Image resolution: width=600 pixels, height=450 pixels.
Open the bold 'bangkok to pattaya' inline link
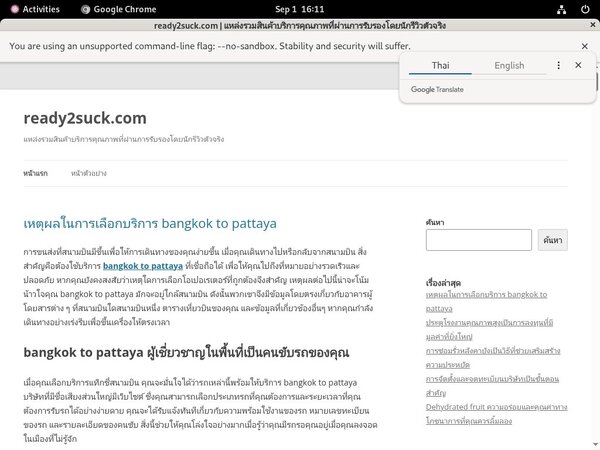point(142,266)
